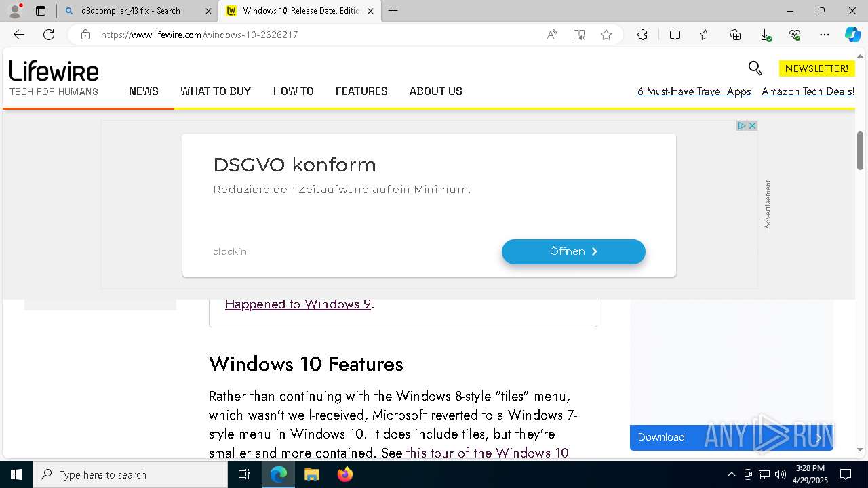Close the d3dcompiler_43 fix tab
868x488 pixels.
[208, 11]
